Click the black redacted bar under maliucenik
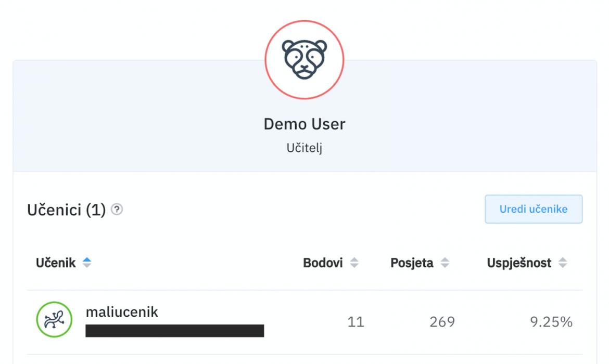Viewport: 609px width, 364px height. pyautogui.click(x=175, y=331)
